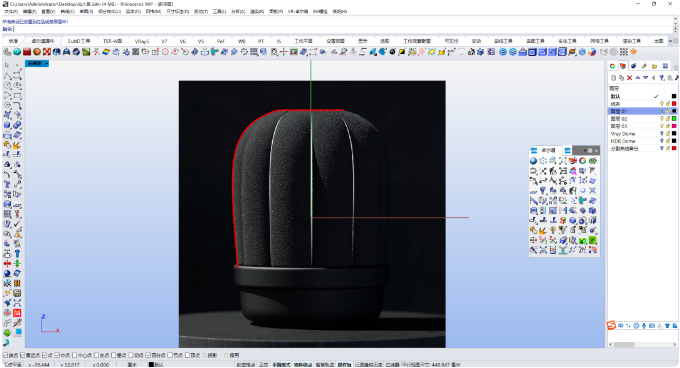Click the red X delete layer icon
Viewport: 680px width, 368px height.
629,78
